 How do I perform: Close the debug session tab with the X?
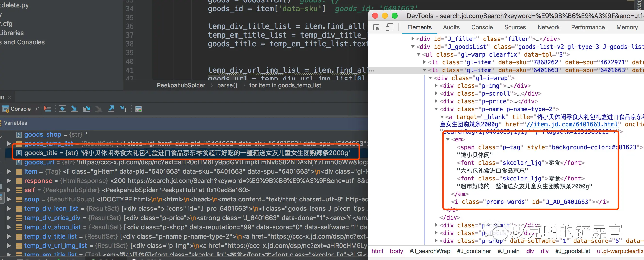point(9,97)
